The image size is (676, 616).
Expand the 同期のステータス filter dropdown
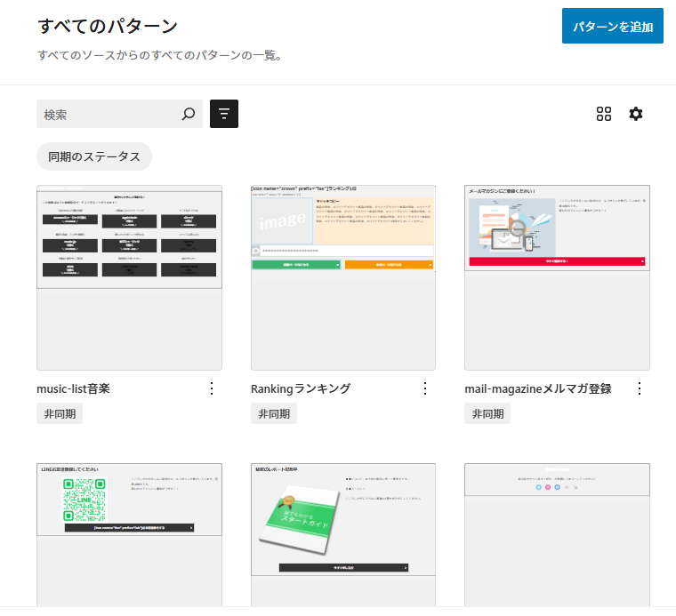click(x=94, y=156)
